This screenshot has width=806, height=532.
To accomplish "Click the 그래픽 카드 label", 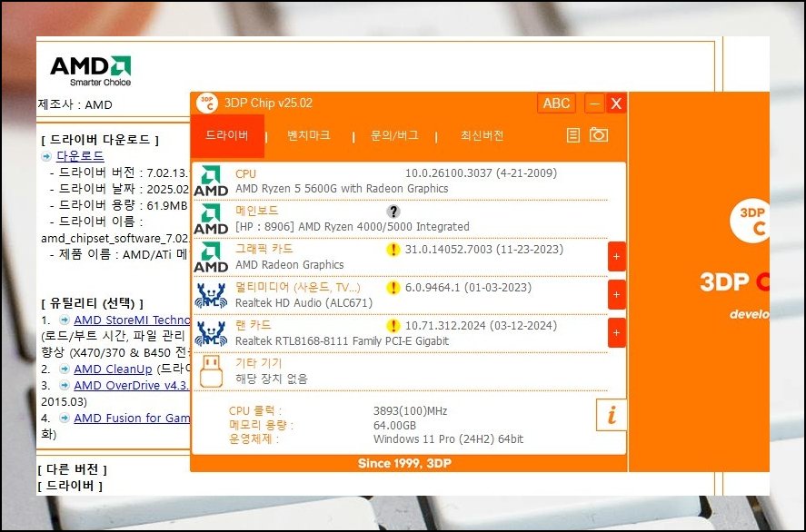I will click(264, 249).
